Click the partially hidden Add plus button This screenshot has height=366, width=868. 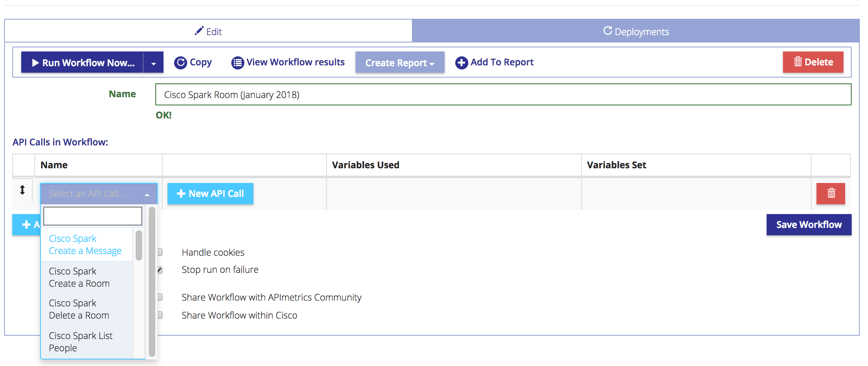pyautogui.click(x=27, y=225)
